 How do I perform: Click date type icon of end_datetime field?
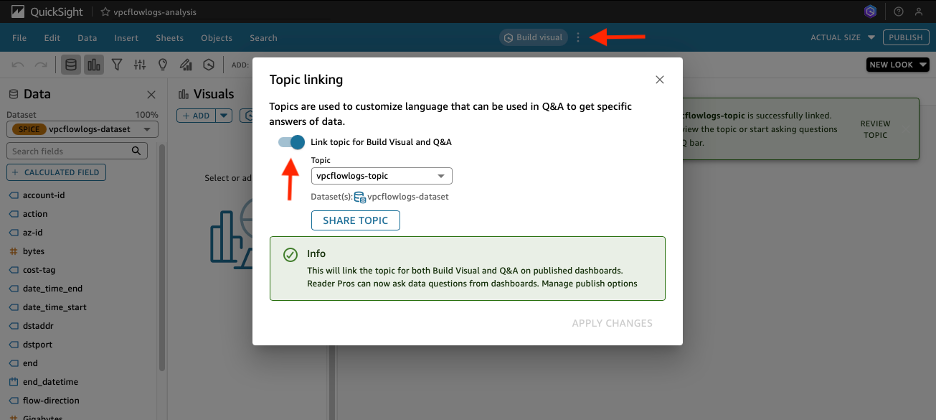(14, 382)
